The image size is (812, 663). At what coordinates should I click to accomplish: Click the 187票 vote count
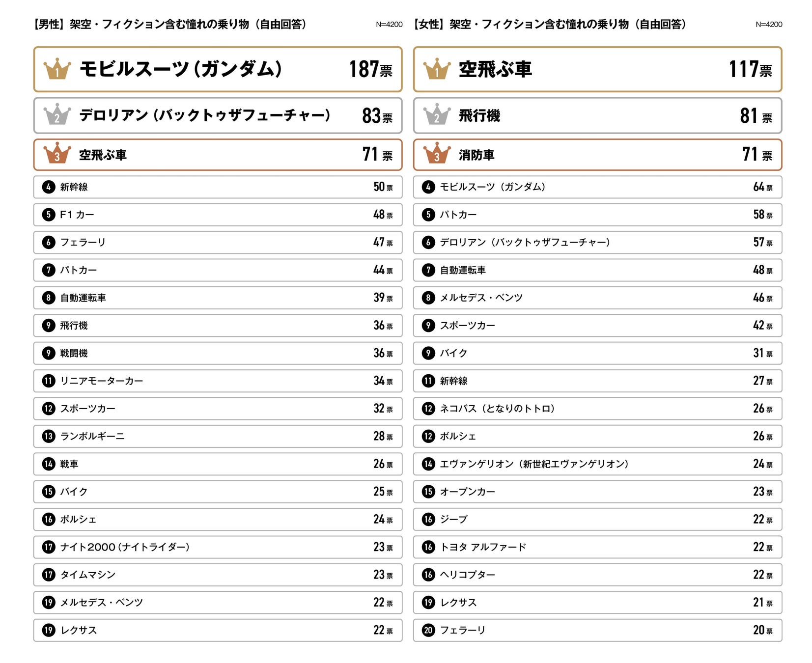pyautogui.click(x=370, y=69)
